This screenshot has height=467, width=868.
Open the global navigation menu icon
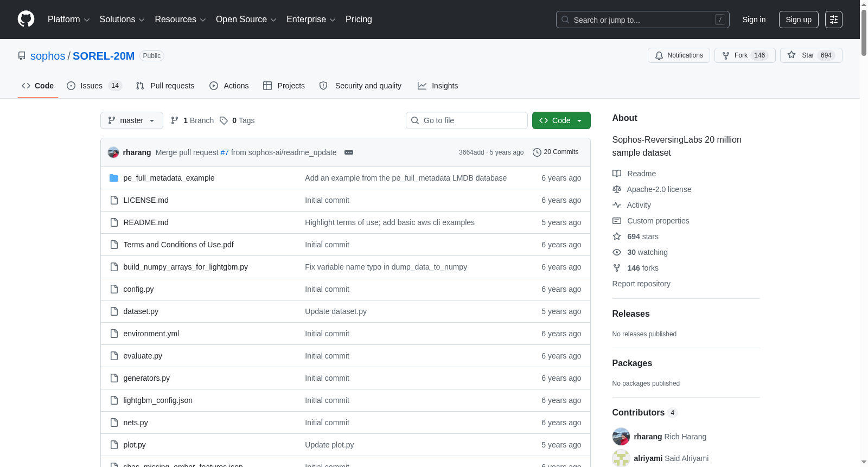834,20
